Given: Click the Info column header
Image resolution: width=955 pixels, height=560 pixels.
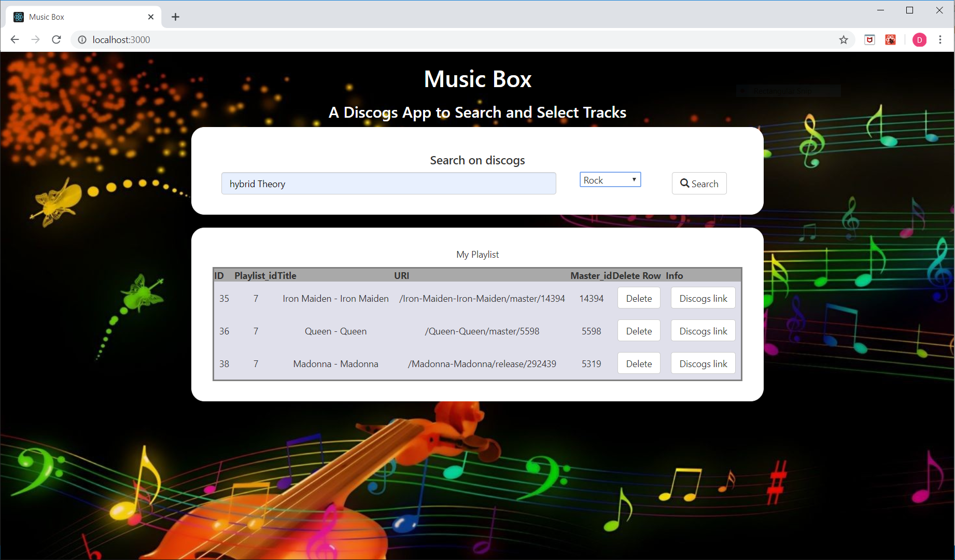Looking at the screenshot, I should pyautogui.click(x=675, y=276).
